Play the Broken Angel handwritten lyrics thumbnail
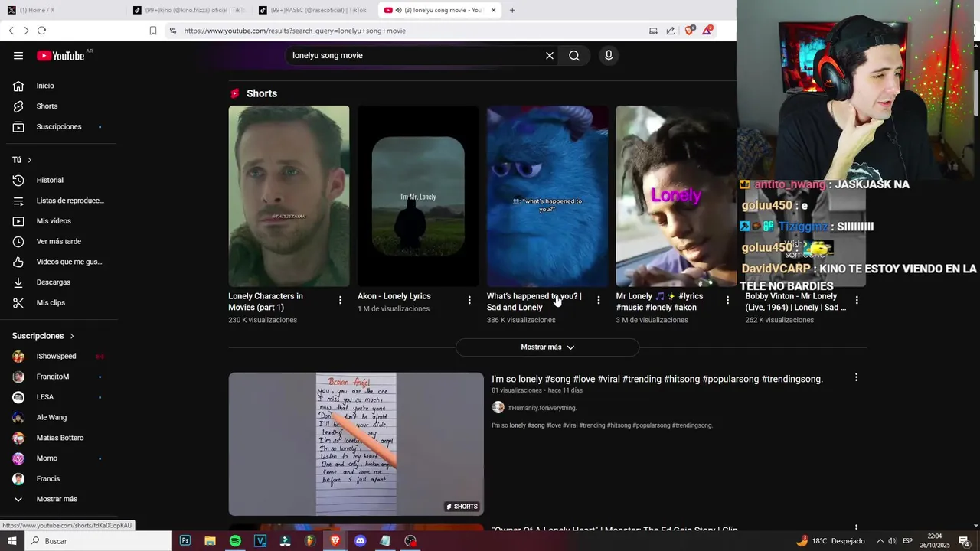980x551 pixels. pos(356,444)
